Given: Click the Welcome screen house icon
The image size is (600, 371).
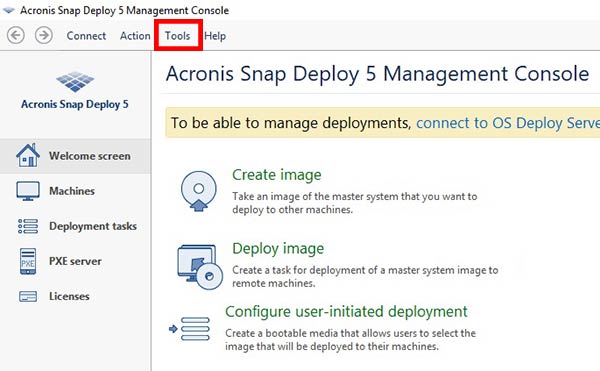Looking at the screenshot, I should coord(28,156).
